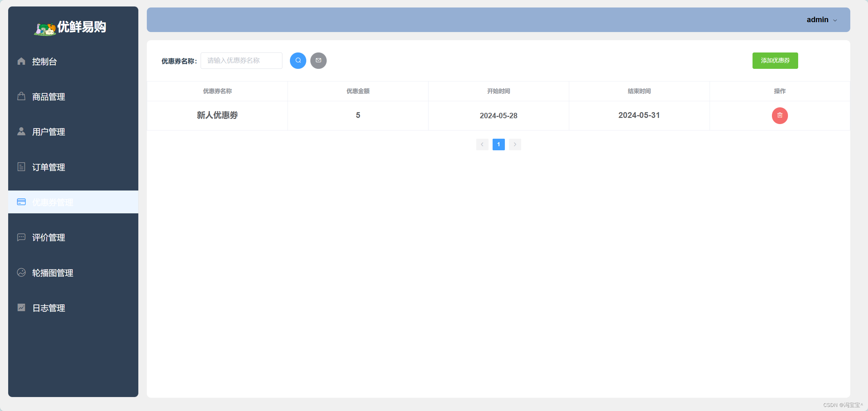Click the picture icon for 轮播图管理
The image size is (868, 411).
[21, 273]
